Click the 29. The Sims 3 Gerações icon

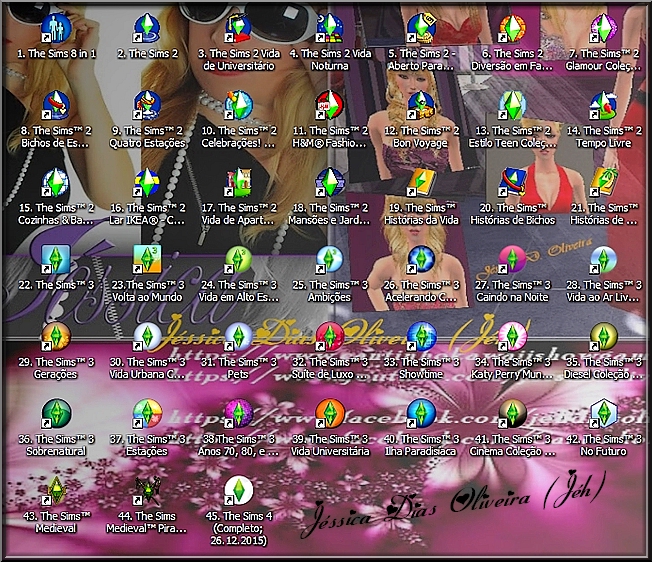coord(56,337)
